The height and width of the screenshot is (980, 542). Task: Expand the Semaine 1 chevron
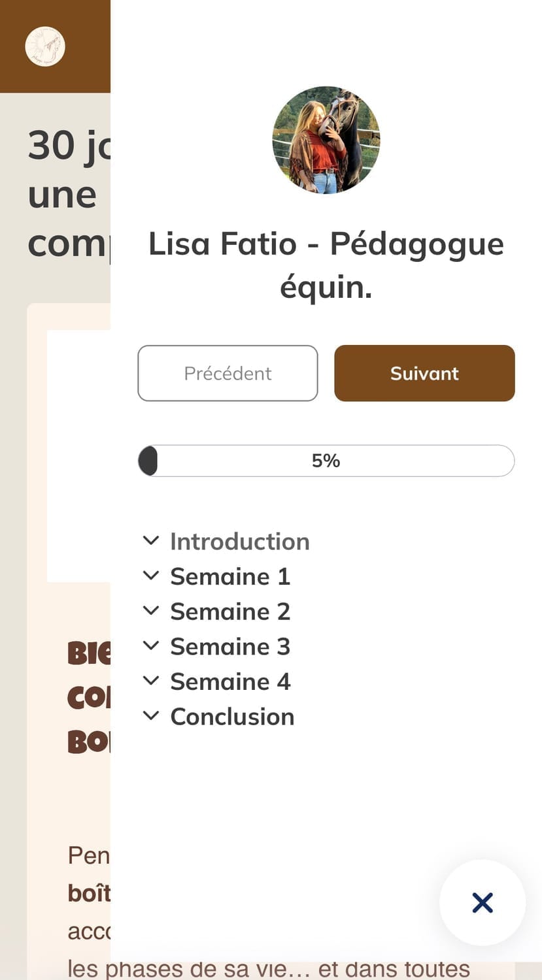(x=151, y=576)
